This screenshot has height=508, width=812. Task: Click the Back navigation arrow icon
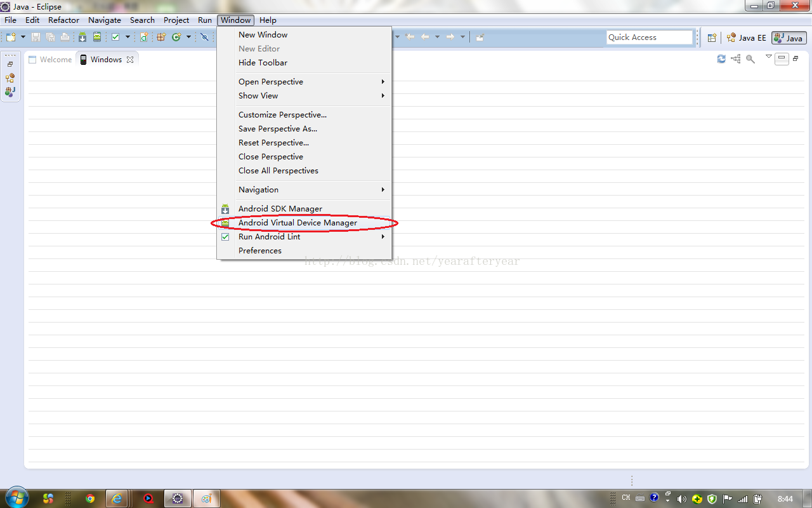tap(425, 37)
